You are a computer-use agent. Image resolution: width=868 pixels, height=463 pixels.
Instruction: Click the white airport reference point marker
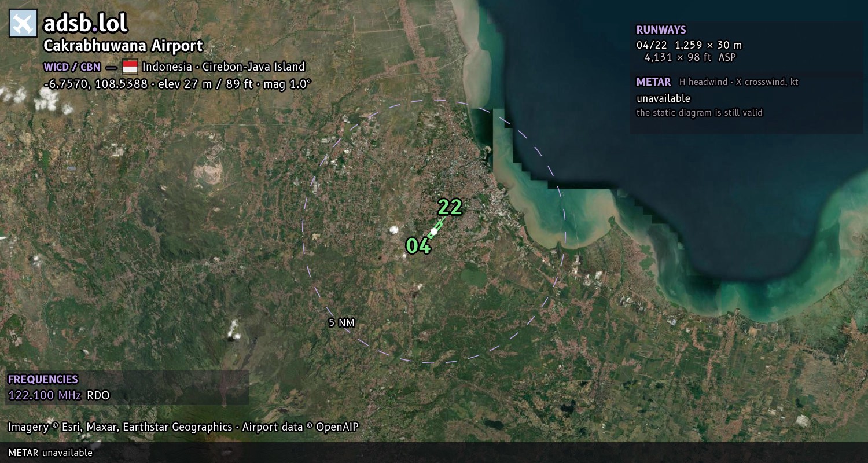point(434,231)
